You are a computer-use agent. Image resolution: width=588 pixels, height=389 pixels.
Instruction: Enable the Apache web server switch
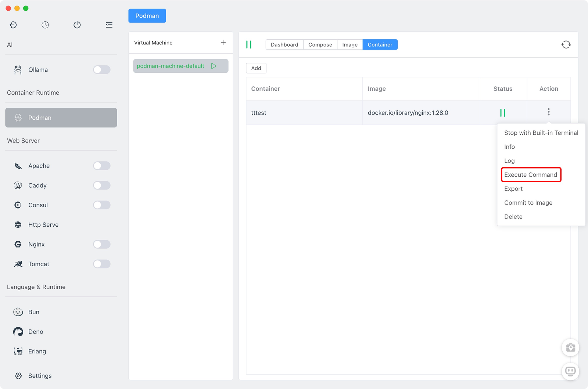pyautogui.click(x=102, y=166)
